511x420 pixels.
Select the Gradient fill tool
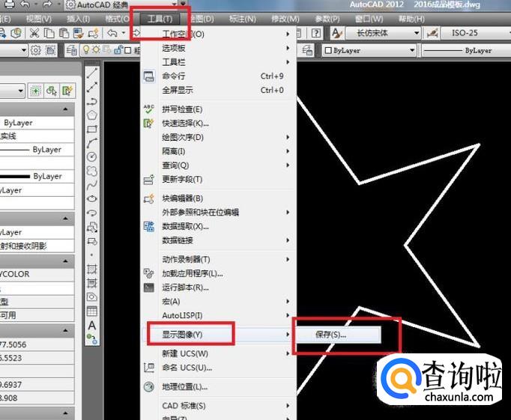tap(92, 283)
